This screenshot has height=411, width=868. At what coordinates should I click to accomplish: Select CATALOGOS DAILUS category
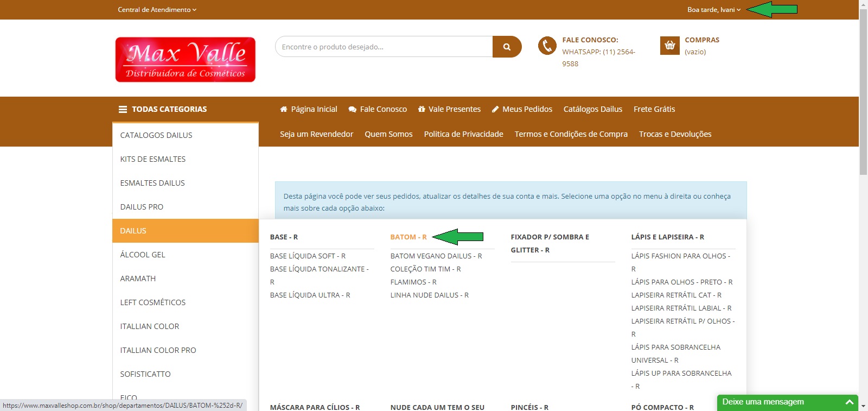pos(185,135)
